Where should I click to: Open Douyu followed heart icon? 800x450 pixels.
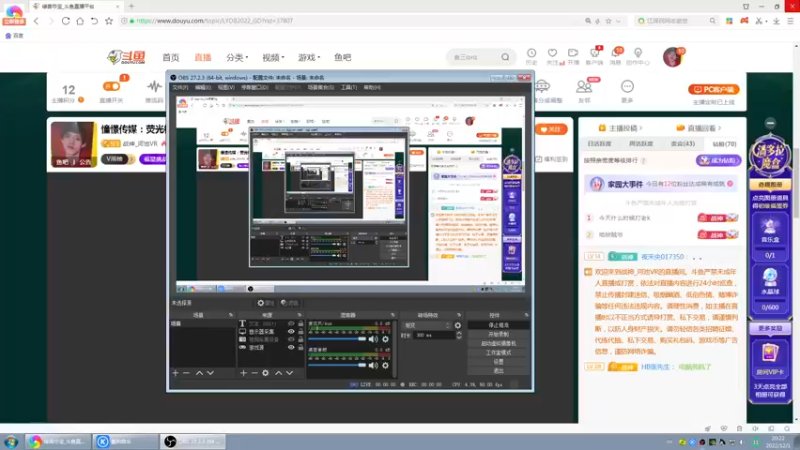click(552, 53)
